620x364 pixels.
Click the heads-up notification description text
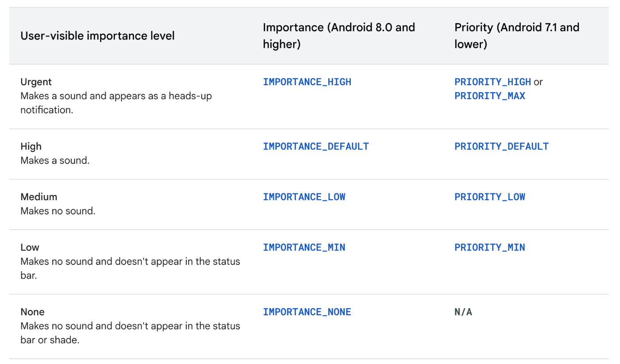click(116, 103)
